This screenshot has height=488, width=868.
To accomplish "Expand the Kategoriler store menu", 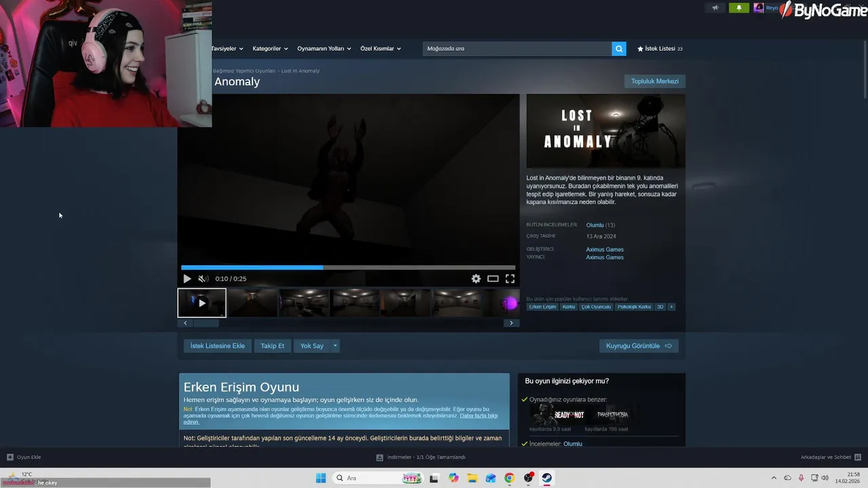I will (270, 49).
